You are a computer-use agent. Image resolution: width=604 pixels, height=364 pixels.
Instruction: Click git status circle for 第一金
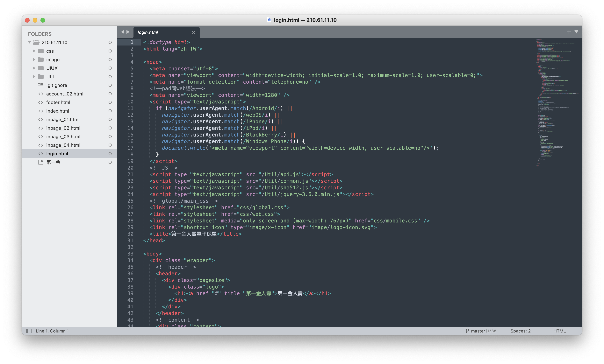(x=110, y=162)
